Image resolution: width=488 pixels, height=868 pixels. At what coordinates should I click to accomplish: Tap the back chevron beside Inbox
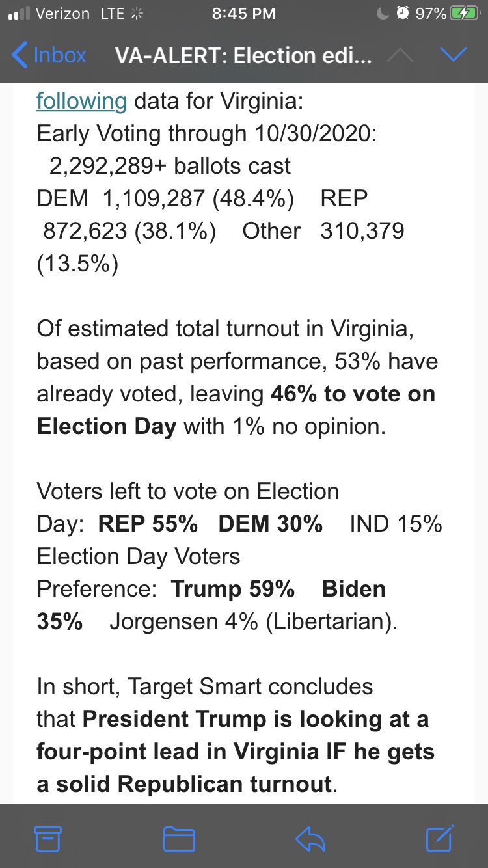coord(20,55)
